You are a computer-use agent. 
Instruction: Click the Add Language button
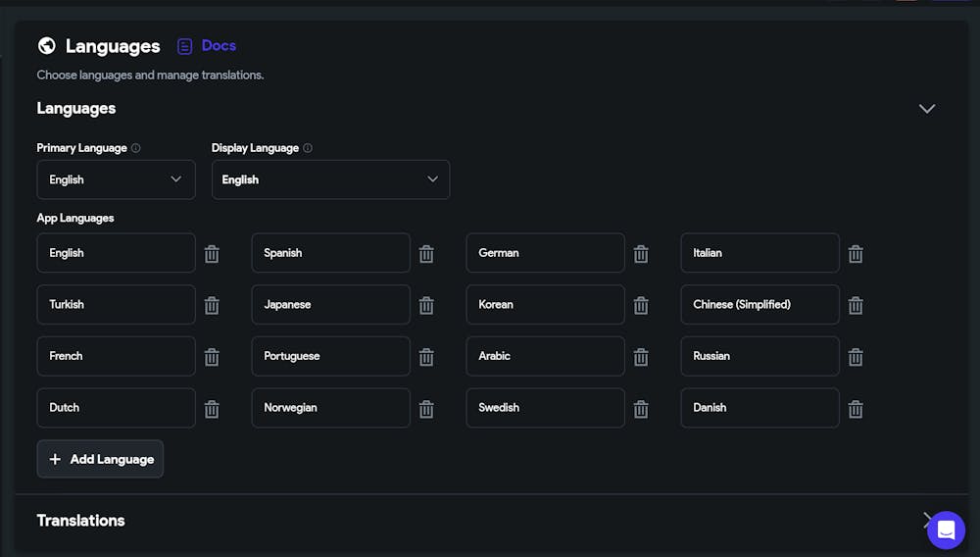pyautogui.click(x=100, y=459)
